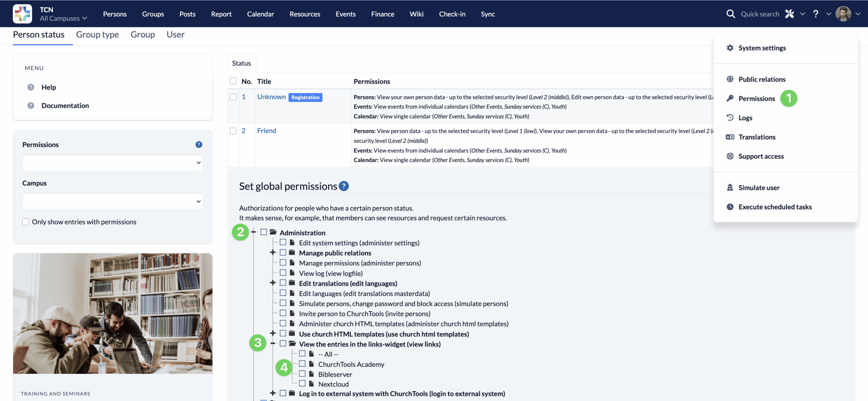Open the Permissions filter dropdown

pos(113,163)
